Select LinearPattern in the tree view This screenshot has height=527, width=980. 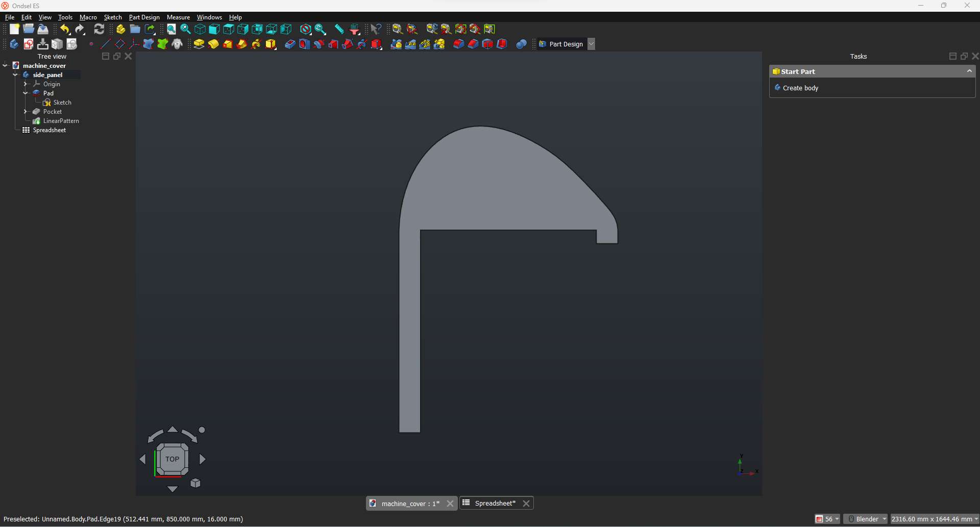(61, 121)
